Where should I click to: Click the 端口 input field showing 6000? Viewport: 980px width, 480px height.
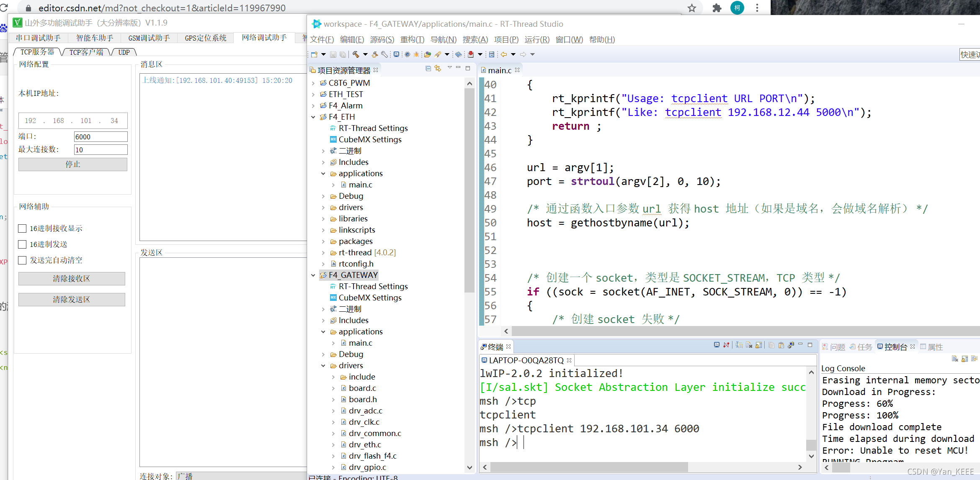pos(101,137)
